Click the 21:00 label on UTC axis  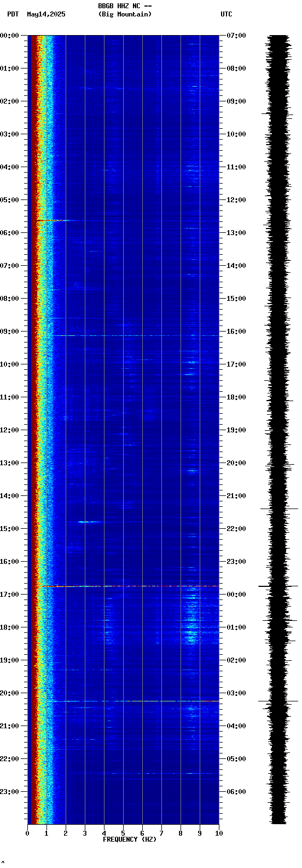[x=236, y=496]
